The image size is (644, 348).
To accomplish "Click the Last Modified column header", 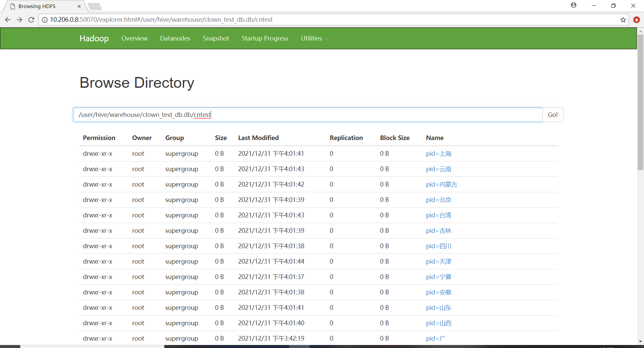I will [258, 138].
